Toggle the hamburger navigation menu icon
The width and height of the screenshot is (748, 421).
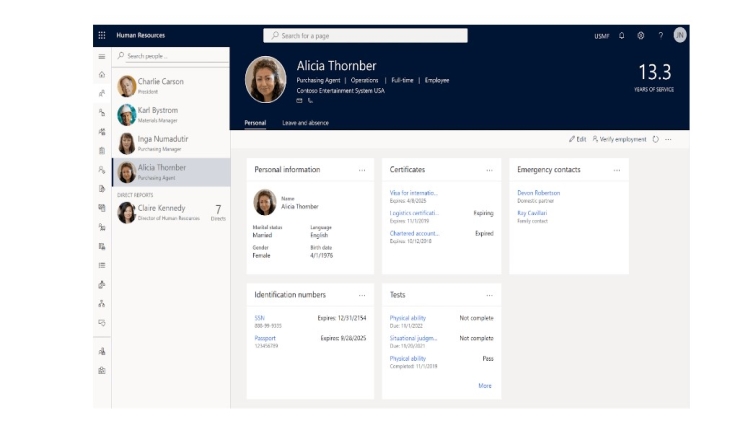click(x=101, y=57)
